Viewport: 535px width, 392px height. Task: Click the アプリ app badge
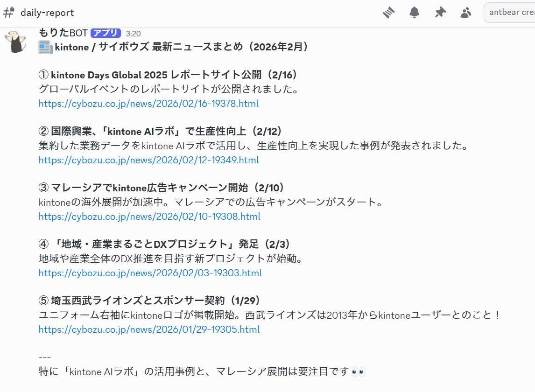(x=106, y=33)
